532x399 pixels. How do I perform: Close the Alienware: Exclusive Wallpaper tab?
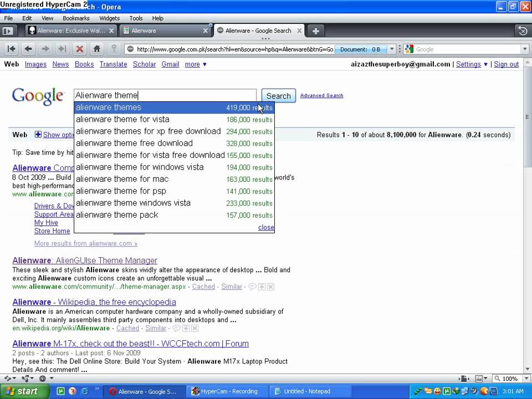point(111,30)
